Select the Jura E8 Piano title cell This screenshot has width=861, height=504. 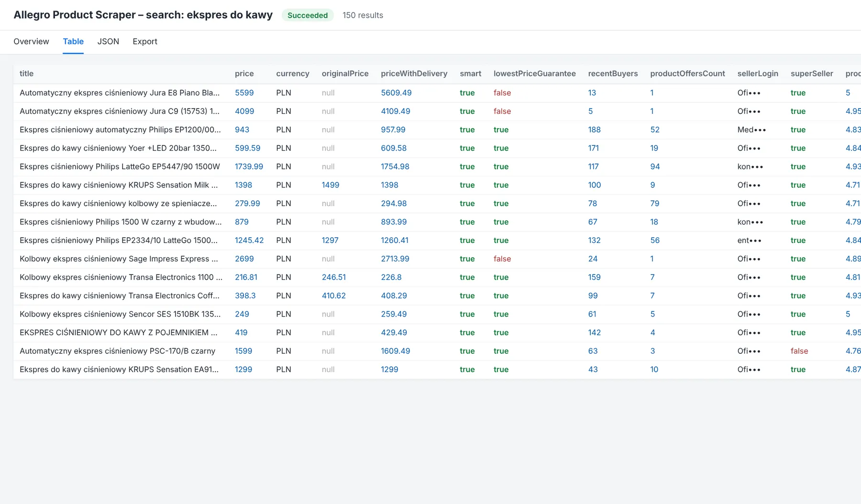point(120,93)
